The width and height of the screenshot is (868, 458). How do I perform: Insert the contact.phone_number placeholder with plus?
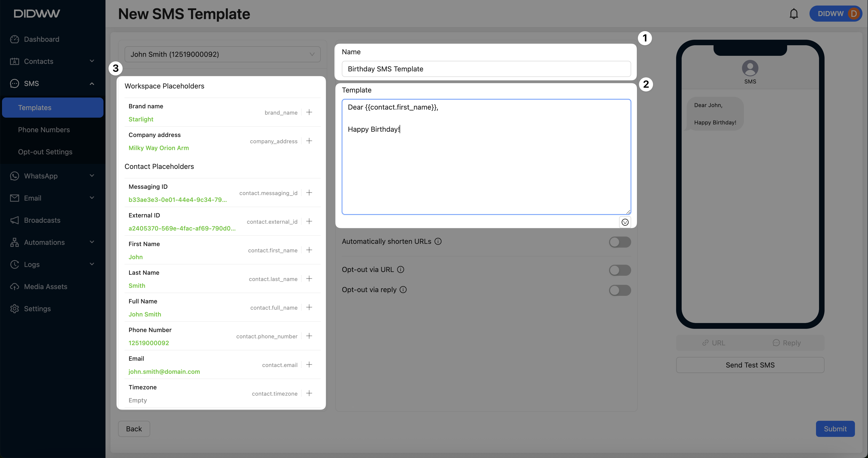coord(309,336)
